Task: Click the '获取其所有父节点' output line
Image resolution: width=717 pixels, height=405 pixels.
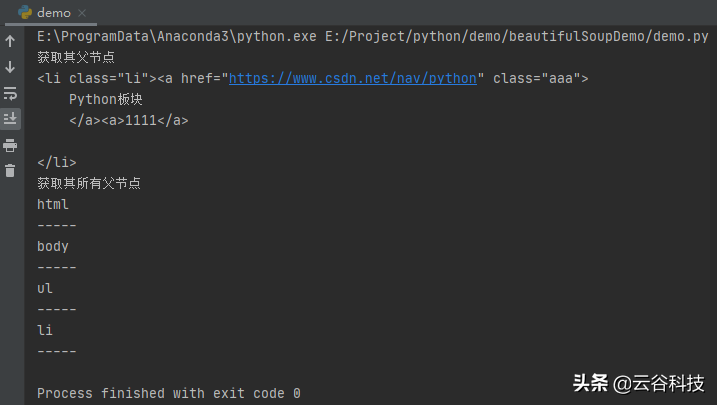Action: click(x=89, y=183)
